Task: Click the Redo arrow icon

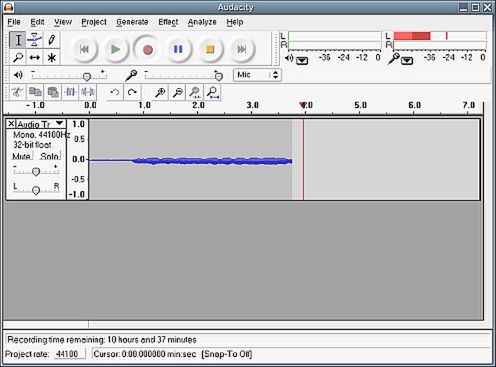Action: (x=132, y=92)
